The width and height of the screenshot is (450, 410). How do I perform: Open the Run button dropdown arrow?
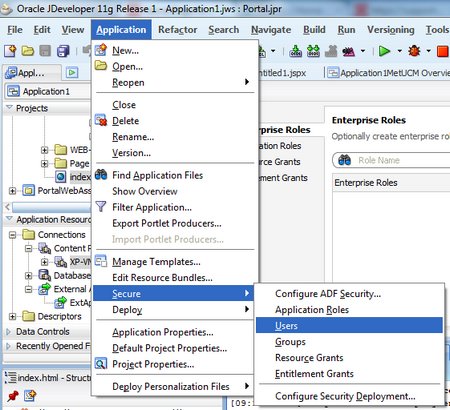point(399,51)
